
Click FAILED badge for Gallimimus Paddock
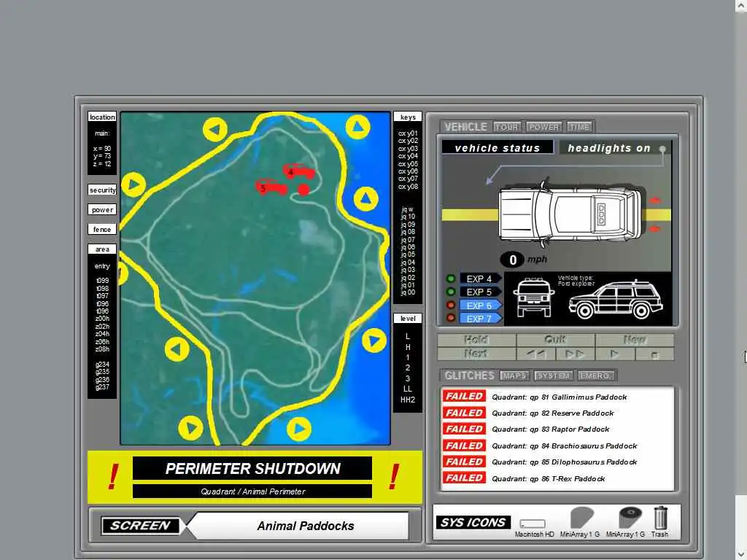(464, 396)
